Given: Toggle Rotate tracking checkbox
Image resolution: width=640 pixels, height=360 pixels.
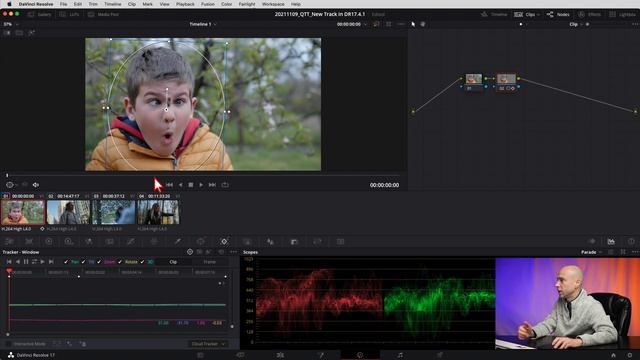Looking at the screenshot, I should [120, 262].
